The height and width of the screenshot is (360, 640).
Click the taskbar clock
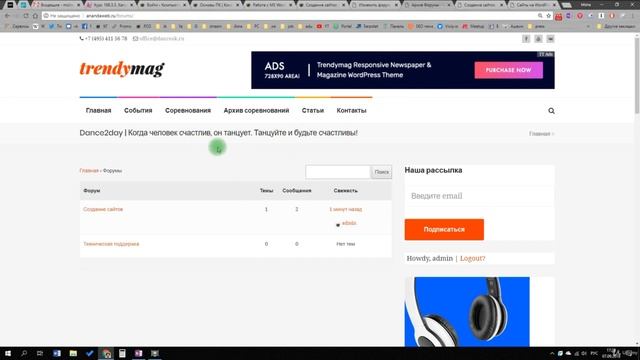(612, 353)
